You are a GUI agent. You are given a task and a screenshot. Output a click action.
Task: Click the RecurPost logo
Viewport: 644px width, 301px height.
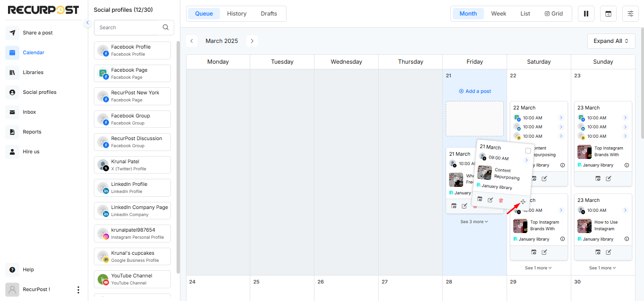coord(43,10)
